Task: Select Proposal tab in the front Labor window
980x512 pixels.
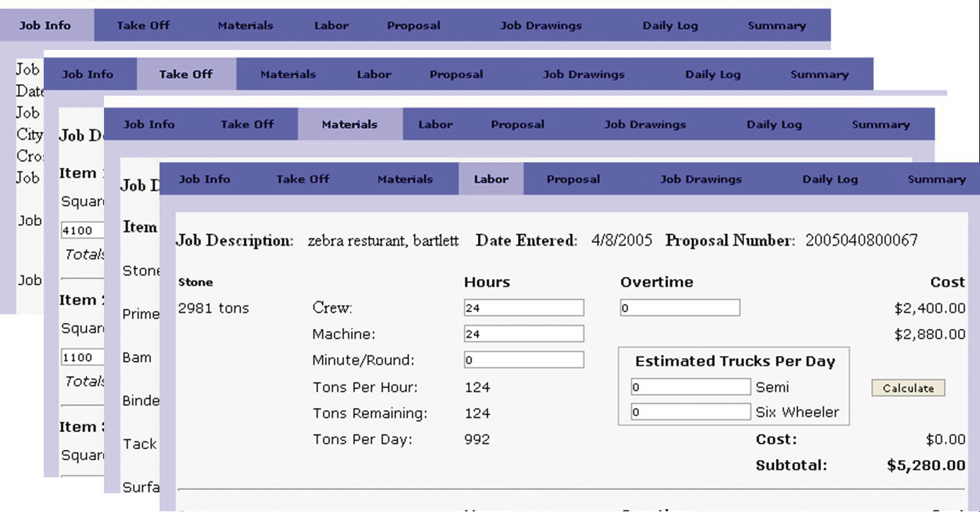Action: (573, 179)
